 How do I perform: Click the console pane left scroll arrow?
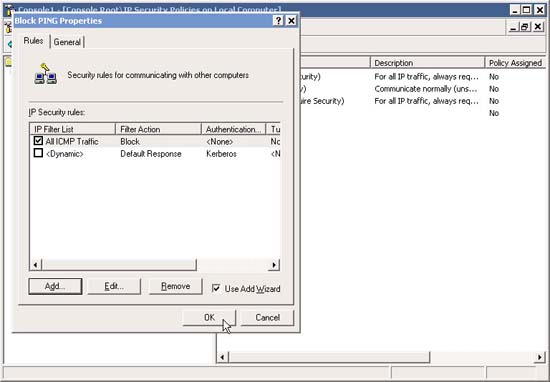(222, 357)
